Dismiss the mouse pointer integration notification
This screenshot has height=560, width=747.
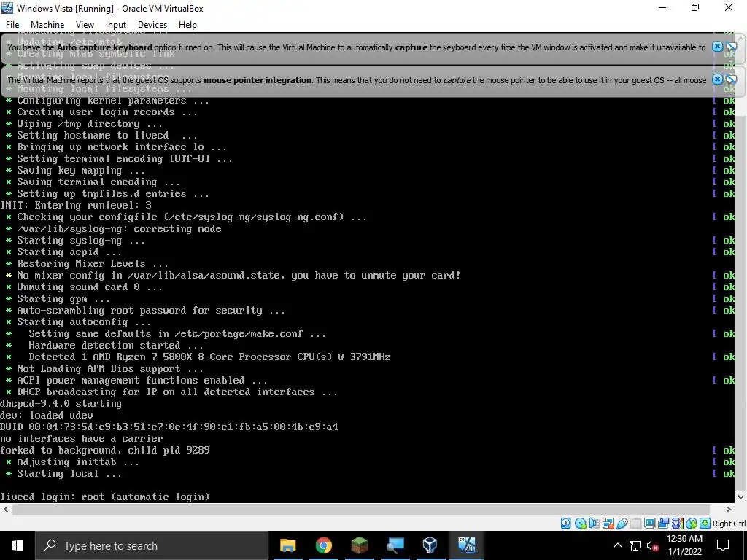point(717,79)
